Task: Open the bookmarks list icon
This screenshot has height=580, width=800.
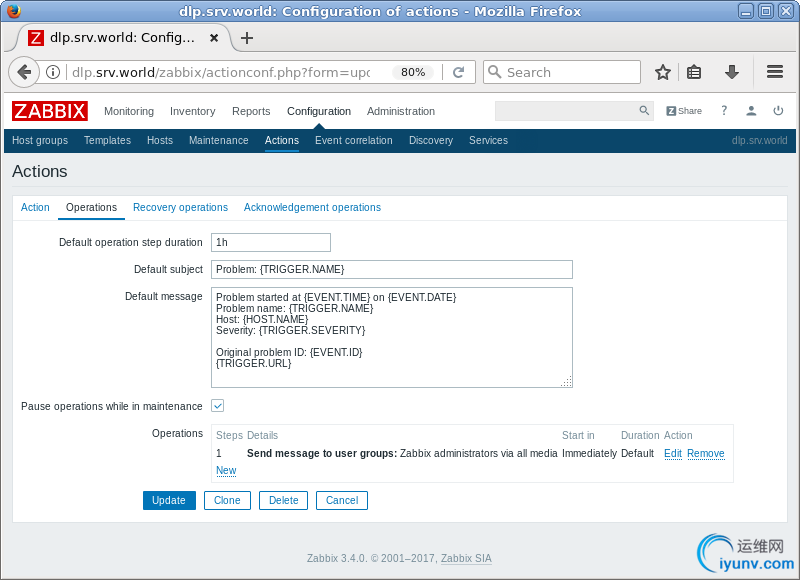Action: (x=694, y=72)
